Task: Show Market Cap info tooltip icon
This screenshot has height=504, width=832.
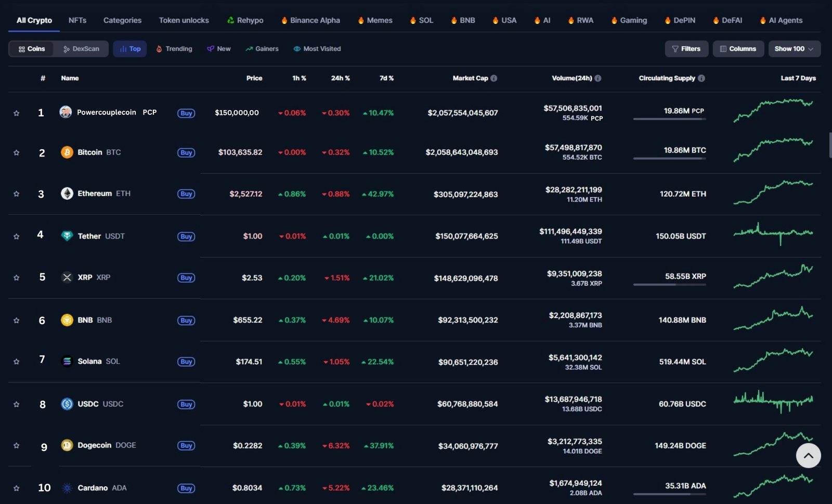Action: tap(494, 78)
